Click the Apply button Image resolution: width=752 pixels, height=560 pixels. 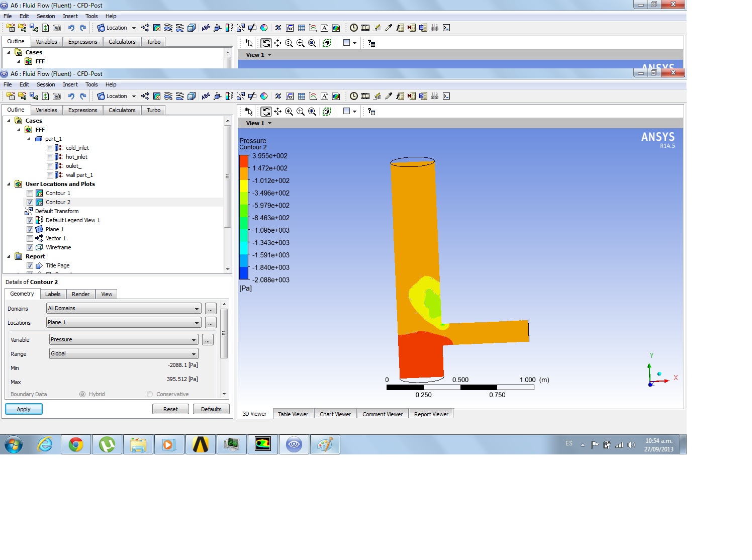click(x=24, y=409)
